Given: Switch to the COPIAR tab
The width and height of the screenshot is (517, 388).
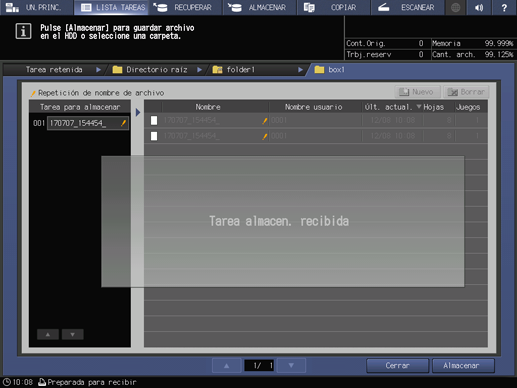Looking at the screenshot, I should click(x=334, y=7).
